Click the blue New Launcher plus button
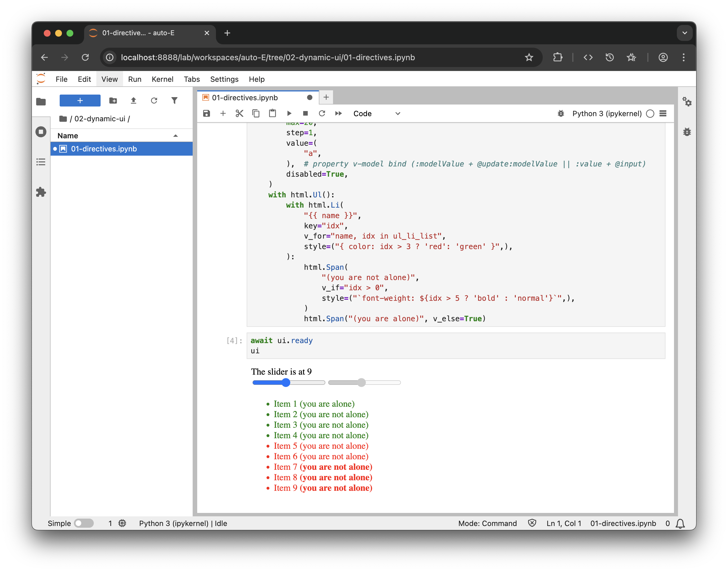This screenshot has width=728, height=572. (x=80, y=101)
